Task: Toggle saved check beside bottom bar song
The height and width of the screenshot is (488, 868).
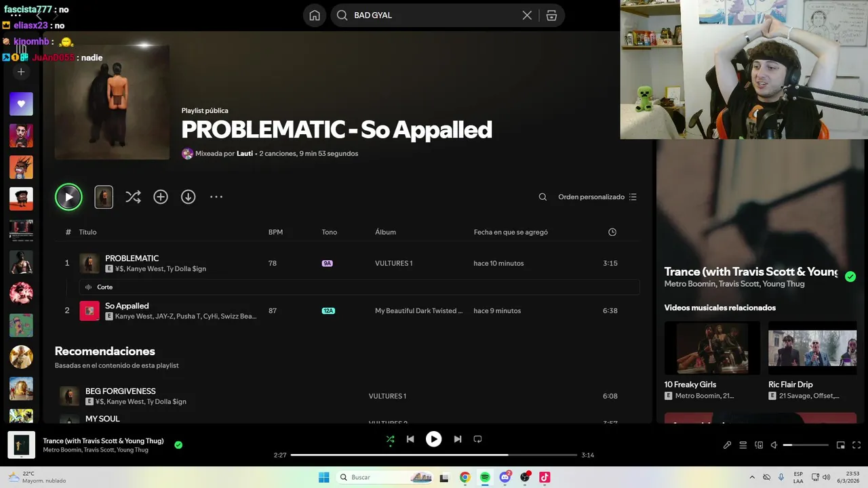Action: pyautogui.click(x=178, y=445)
